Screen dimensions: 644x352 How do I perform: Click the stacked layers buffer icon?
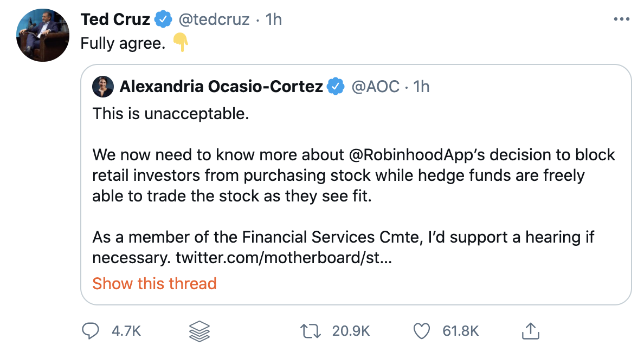click(x=199, y=331)
